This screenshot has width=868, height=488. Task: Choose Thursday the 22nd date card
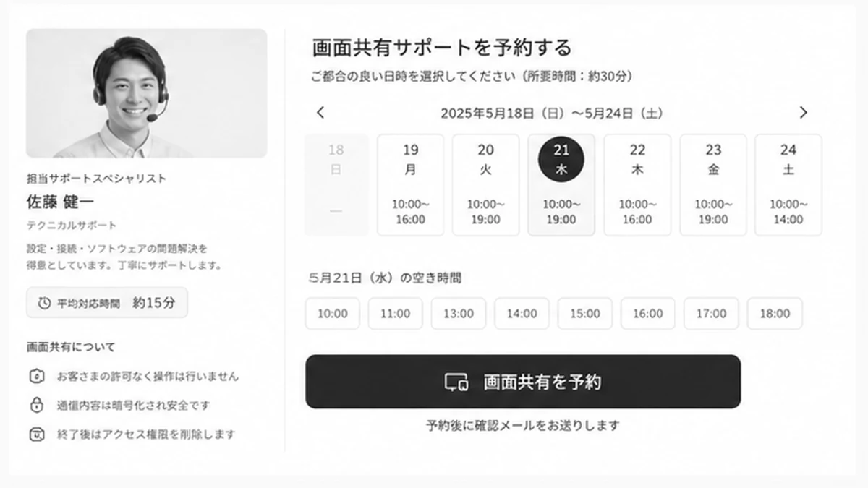tap(637, 185)
